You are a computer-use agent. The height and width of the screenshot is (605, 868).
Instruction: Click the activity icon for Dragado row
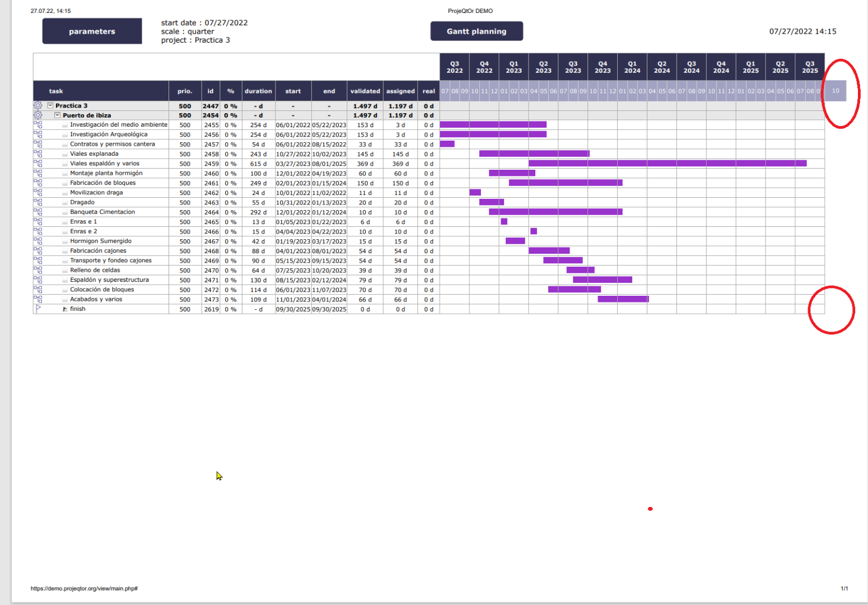[x=38, y=202]
